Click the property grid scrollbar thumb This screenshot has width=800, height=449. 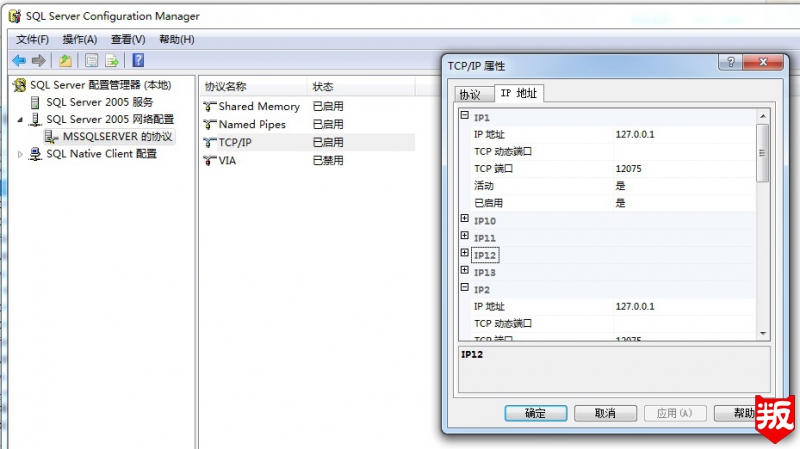pos(762,153)
